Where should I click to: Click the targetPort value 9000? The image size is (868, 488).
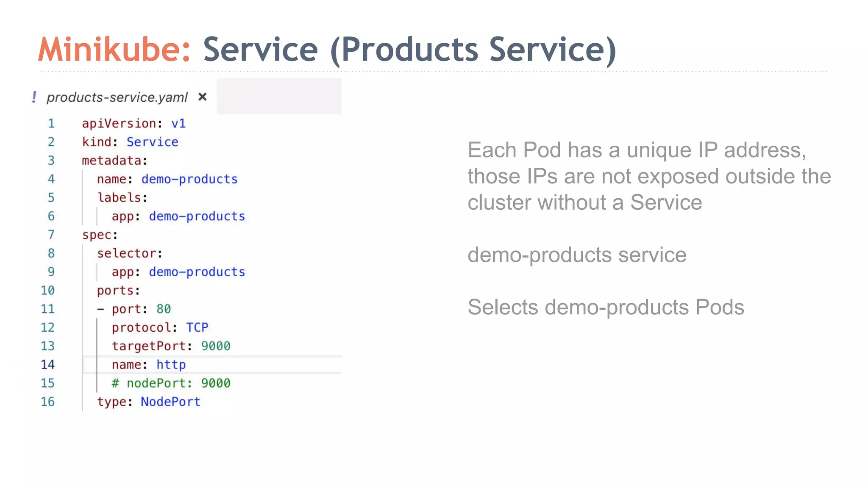click(215, 346)
